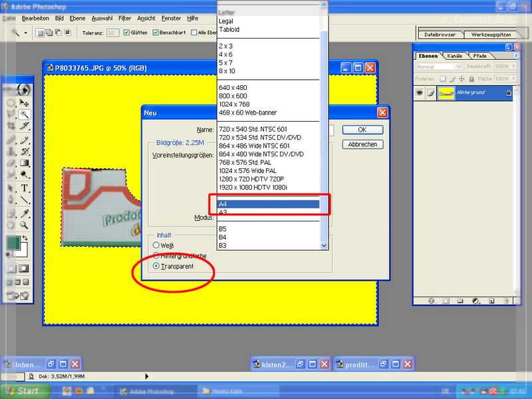Open new adjustment layer dropdown in Layers panel
Image resolution: width=532 pixels, height=399 pixels.
[x=475, y=301]
